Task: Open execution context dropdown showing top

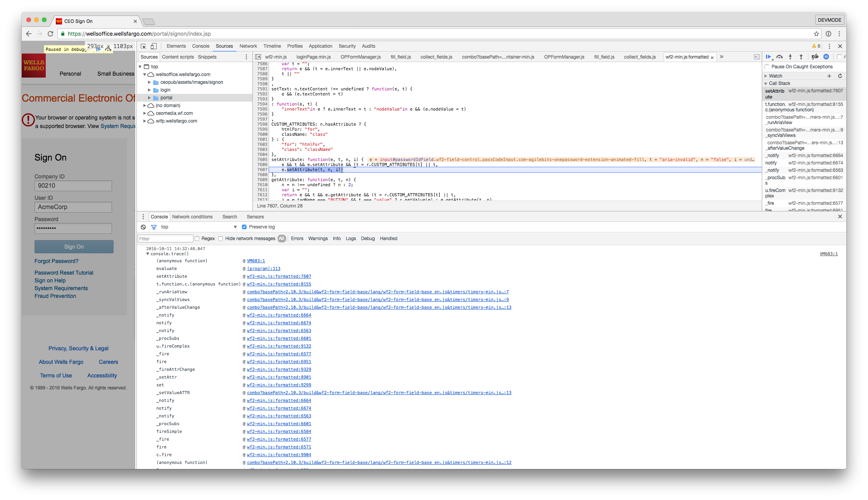Action: pyautogui.click(x=199, y=227)
